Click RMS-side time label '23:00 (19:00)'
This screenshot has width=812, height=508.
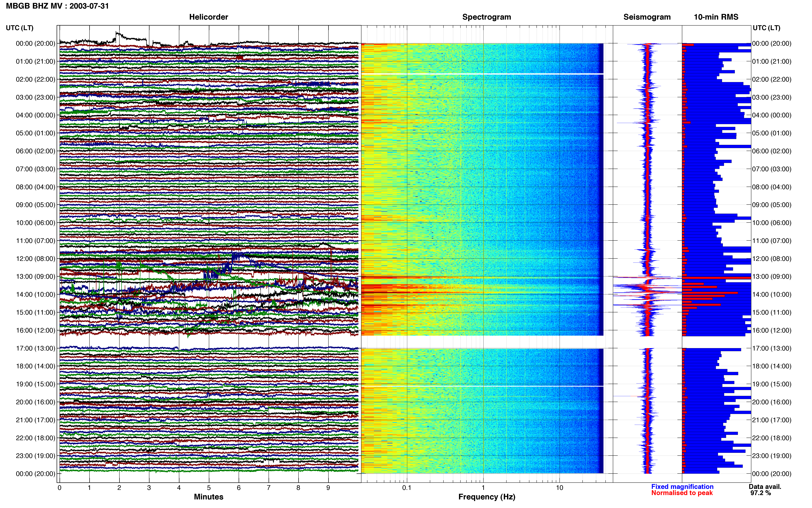click(772, 456)
